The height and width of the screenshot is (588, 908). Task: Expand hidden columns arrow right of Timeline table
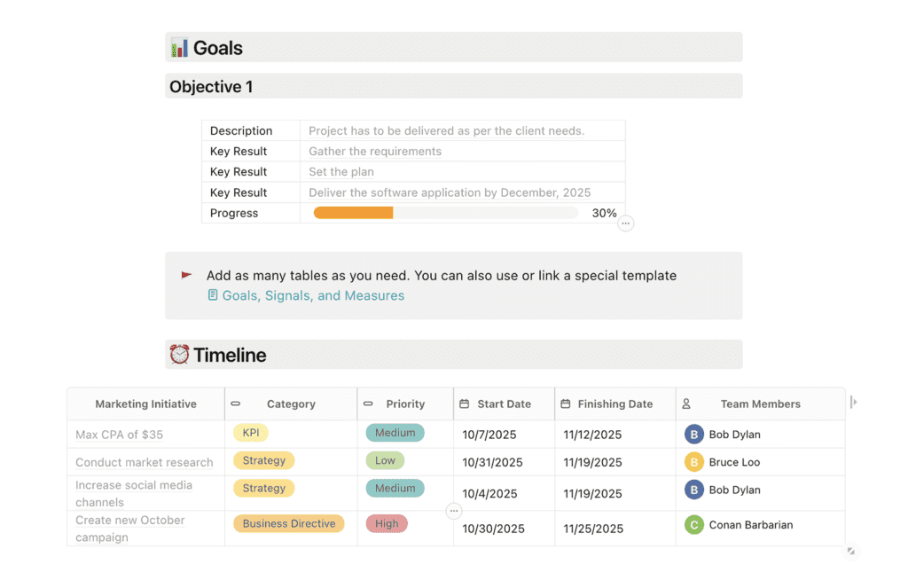click(x=853, y=402)
